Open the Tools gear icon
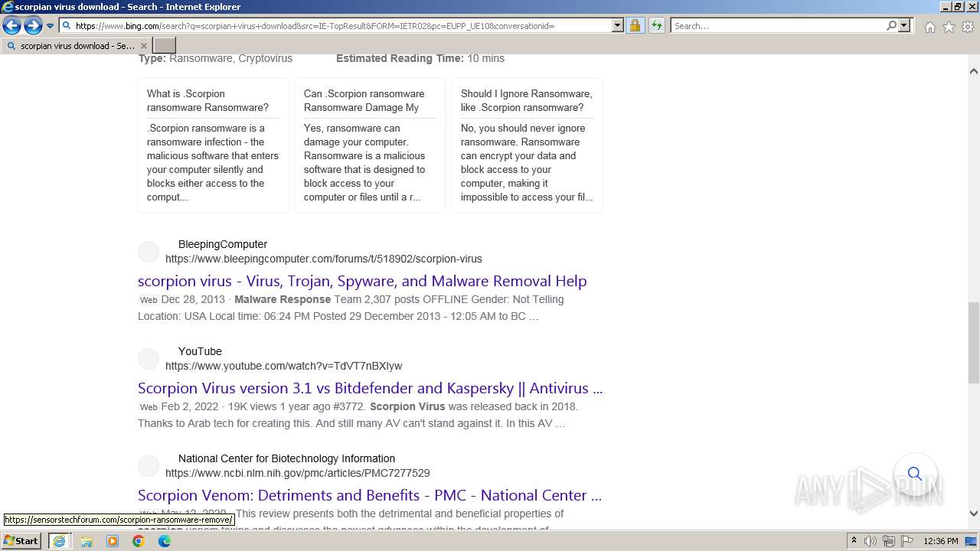980x551 pixels. tap(967, 27)
